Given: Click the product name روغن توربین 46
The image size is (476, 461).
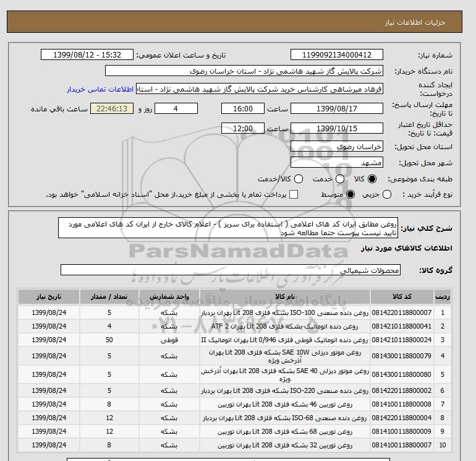Looking at the screenshot, I should coord(285,404).
